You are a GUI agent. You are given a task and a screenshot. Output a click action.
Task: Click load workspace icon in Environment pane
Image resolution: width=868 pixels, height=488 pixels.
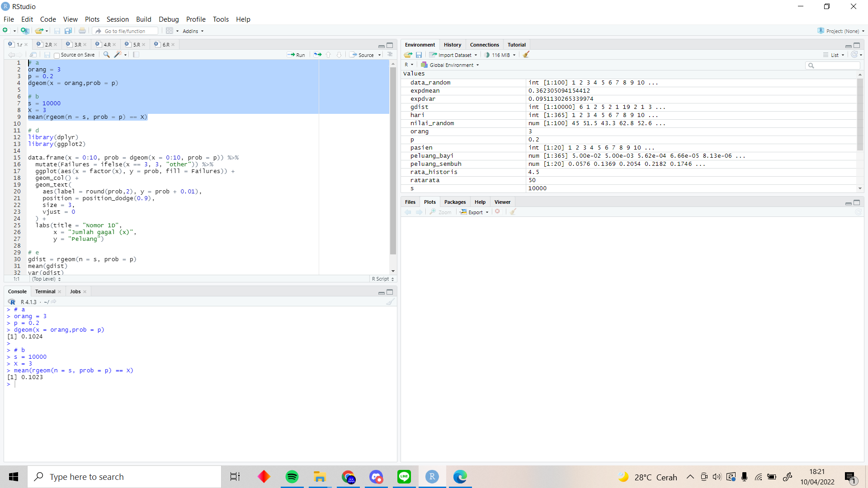[408, 55]
